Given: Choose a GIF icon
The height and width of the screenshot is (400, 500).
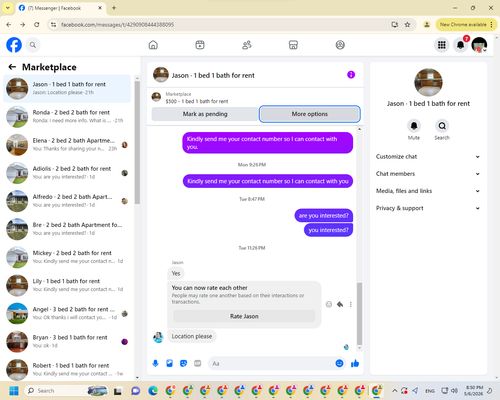Looking at the screenshot, I should click(198, 363).
